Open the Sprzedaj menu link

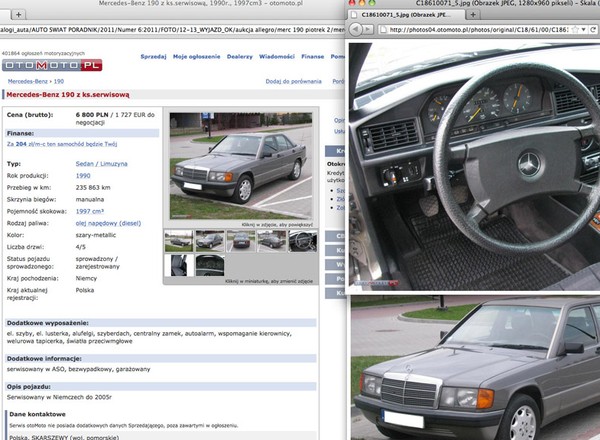153,57
